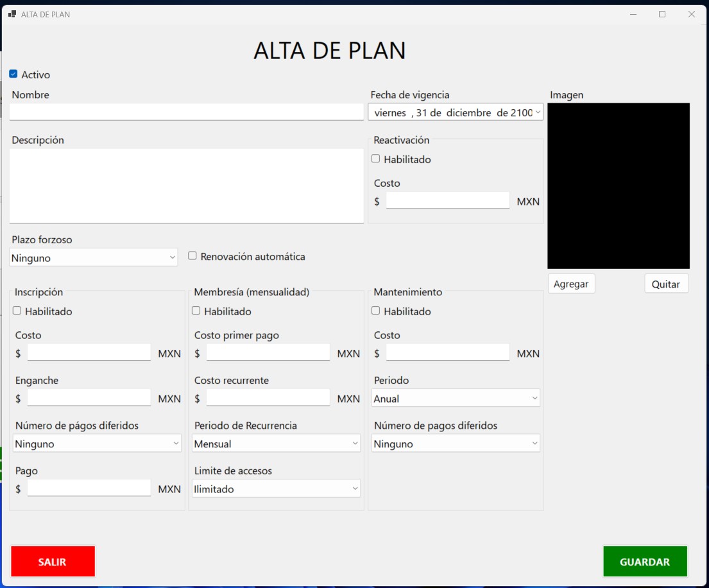Click the green GUARDAR button
The height and width of the screenshot is (588, 709).
click(x=645, y=562)
